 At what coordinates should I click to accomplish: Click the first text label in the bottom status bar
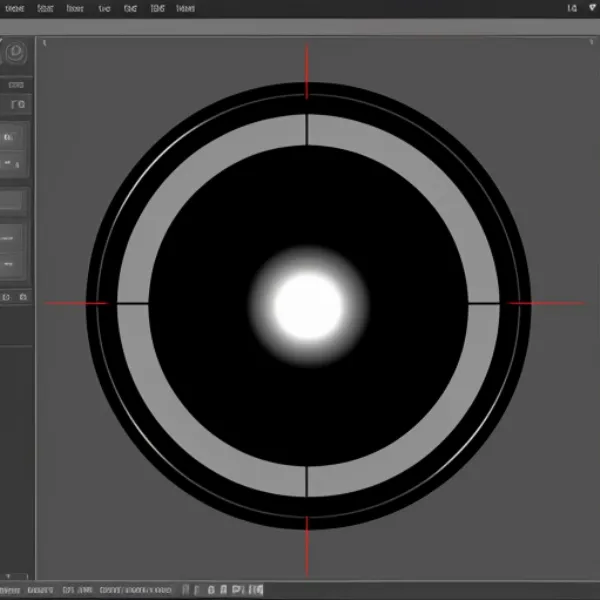pos(14,591)
